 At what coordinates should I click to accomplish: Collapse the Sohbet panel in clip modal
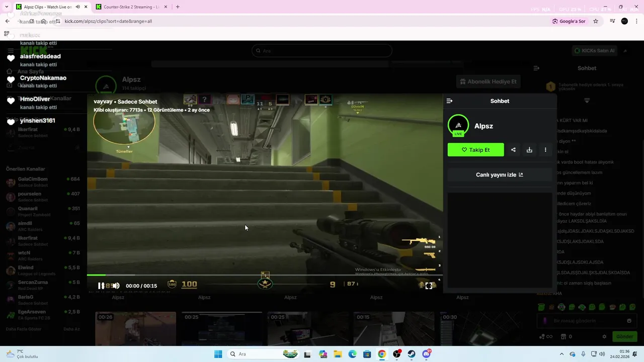449,101
